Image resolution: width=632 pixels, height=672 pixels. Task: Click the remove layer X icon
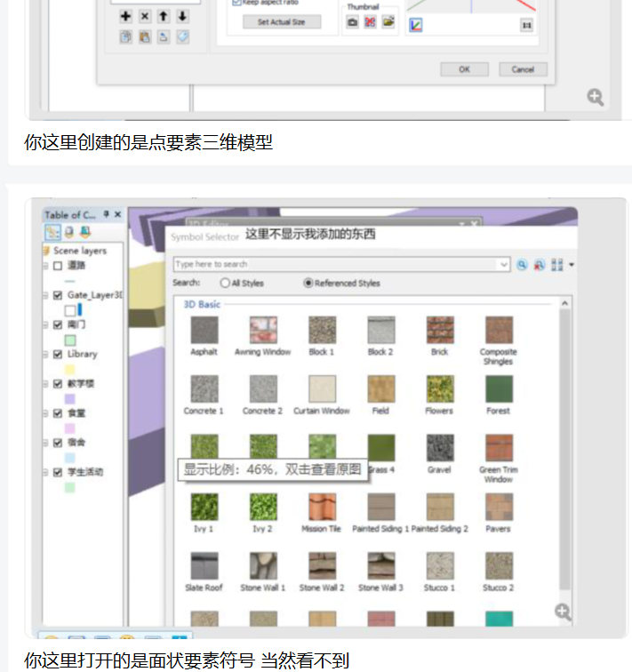(145, 16)
